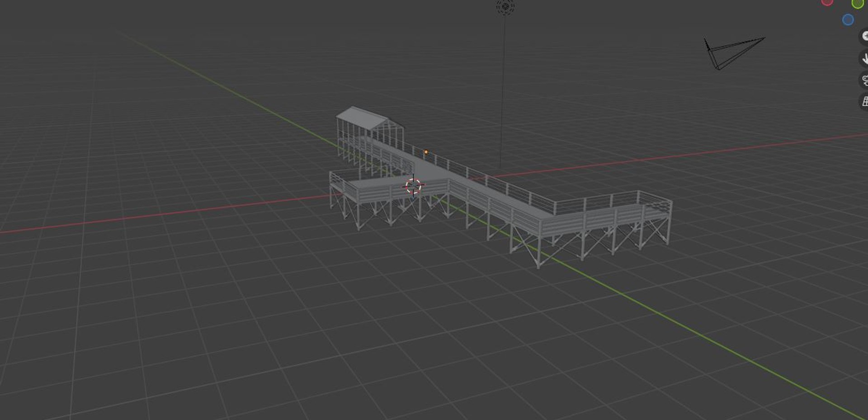Click the green Y axis gizmo circle
Image resolution: width=868 pixels, height=420 pixels.
857,4
